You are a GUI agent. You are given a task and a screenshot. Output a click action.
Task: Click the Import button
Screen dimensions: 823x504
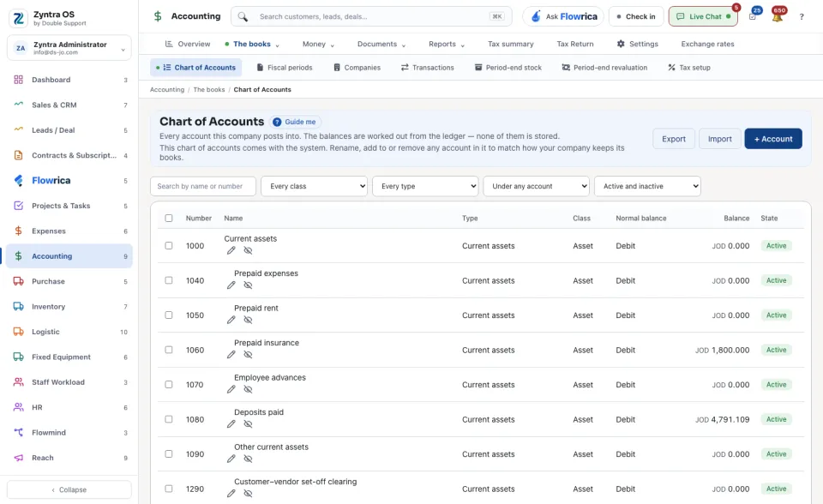pyautogui.click(x=719, y=139)
